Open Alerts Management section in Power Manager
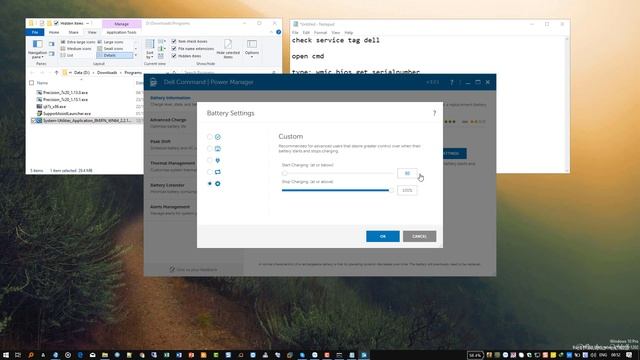The height and width of the screenshot is (360, 640). click(170, 209)
